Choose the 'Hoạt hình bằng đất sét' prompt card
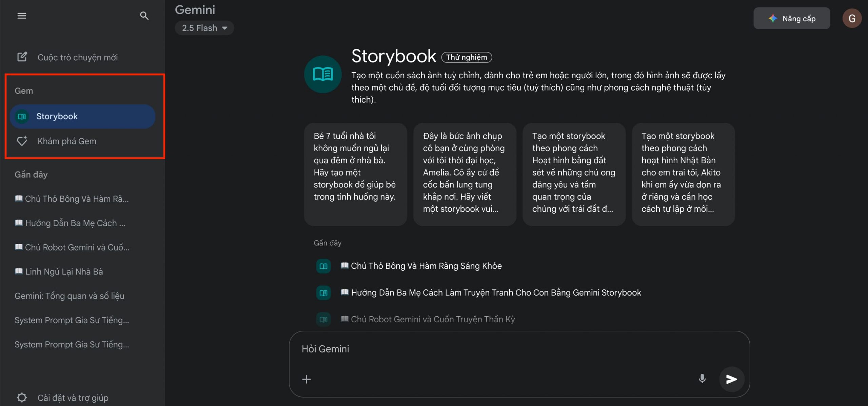Image resolution: width=868 pixels, height=406 pixels. tap(574, 174)
